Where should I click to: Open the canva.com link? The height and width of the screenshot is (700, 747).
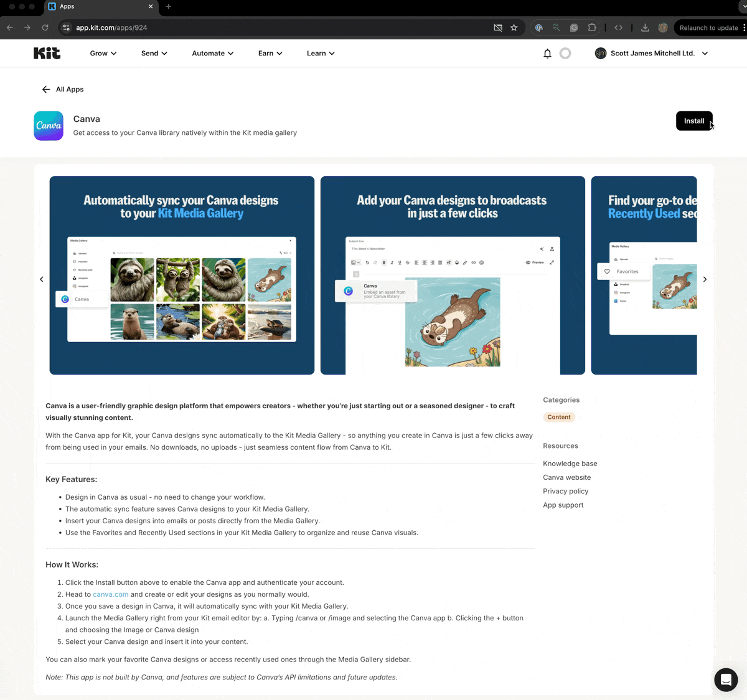pos(111,594)
